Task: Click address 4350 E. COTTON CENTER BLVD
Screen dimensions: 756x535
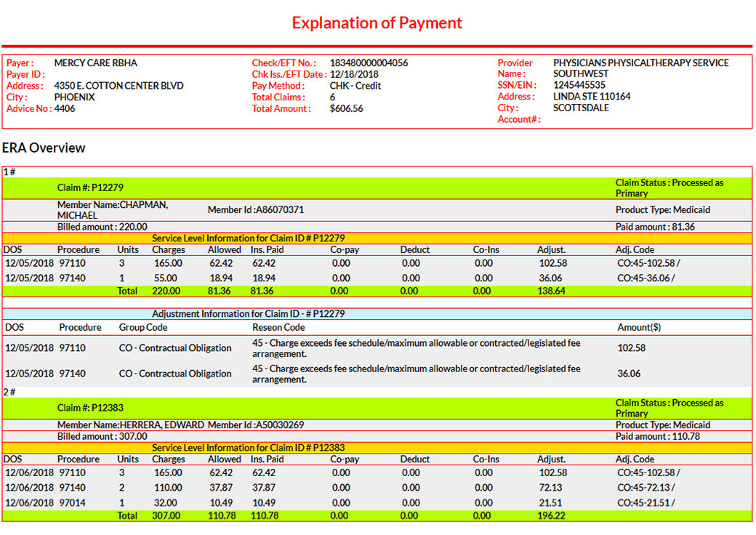Action: click(118, 86)
